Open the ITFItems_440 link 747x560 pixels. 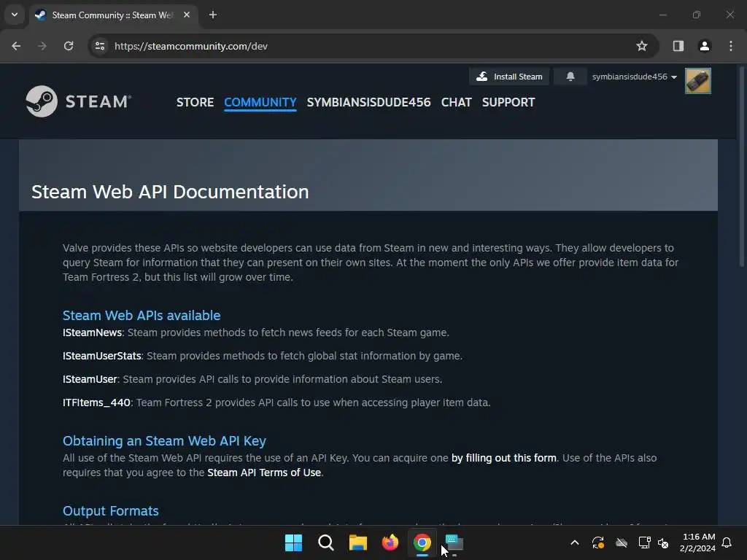97,402
